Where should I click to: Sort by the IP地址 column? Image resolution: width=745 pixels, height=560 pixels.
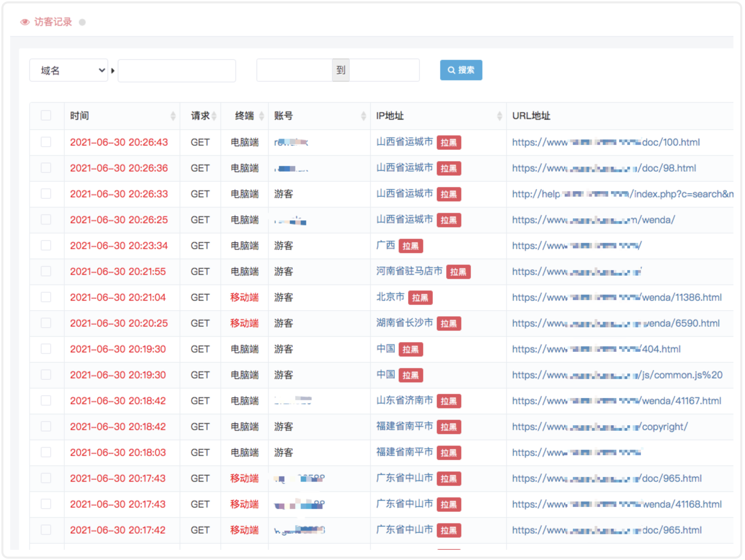tap(500, 116)
